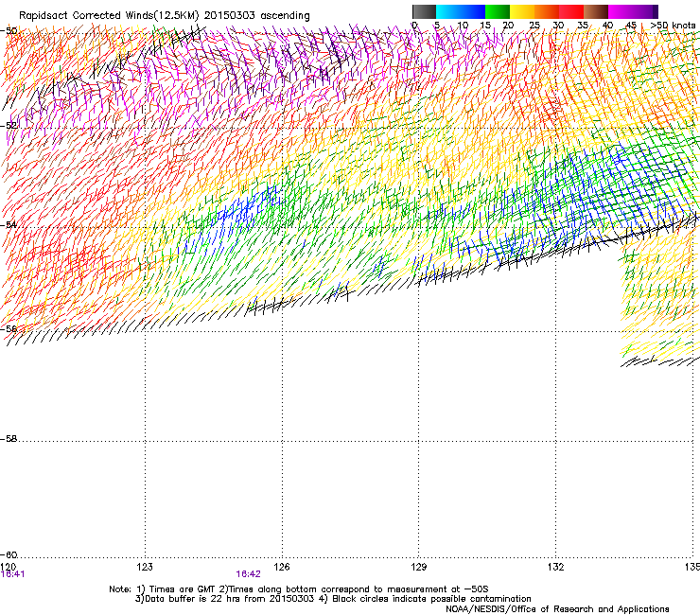Screen dimensions: 700x615
Task: Click the yellow 20-25 knots color swatch
Action: click(x=522, y=11)
